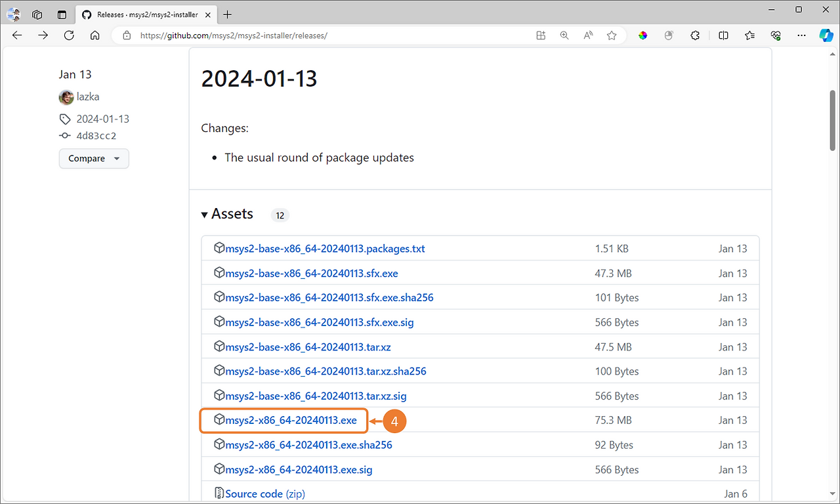Viewport: 840px width, 504px height.
Task: Open the 2024-01-13 release title
Action: click(259, 79)
